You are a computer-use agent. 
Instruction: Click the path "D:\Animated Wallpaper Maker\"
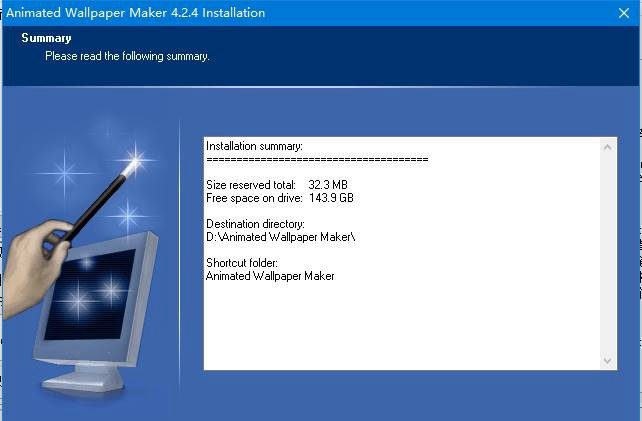(x=280, y=237)
